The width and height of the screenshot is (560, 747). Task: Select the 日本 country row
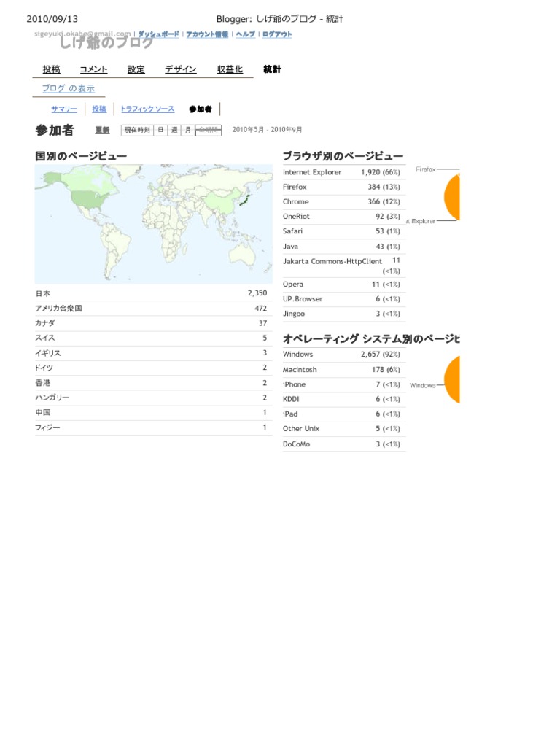[x=153, y=293]
